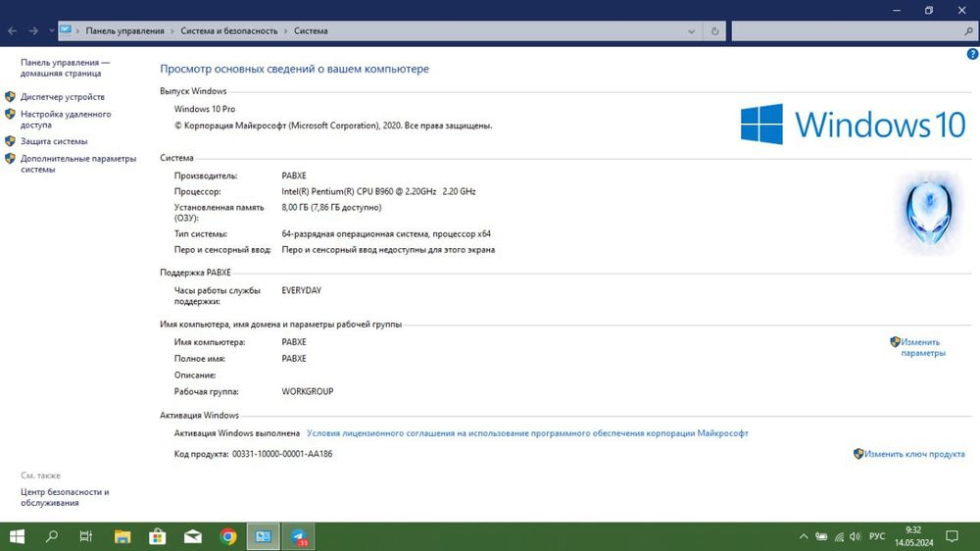Click Windows 10 Pro edition text

coord(205,109)
